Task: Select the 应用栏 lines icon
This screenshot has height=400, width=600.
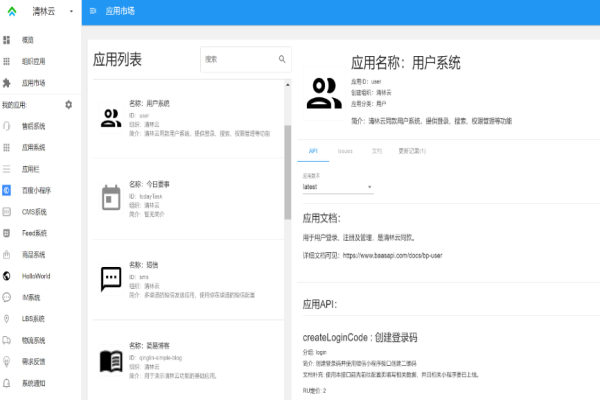Action: click(7, 169)
